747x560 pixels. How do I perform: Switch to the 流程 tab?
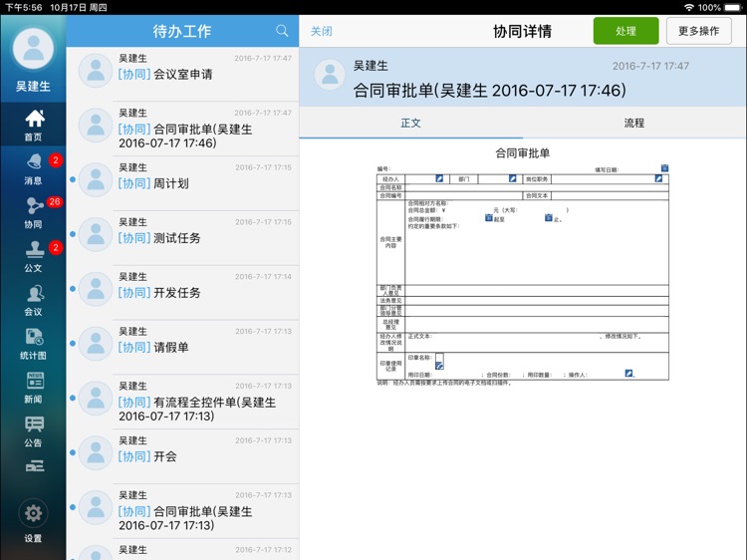click(634, 123)
